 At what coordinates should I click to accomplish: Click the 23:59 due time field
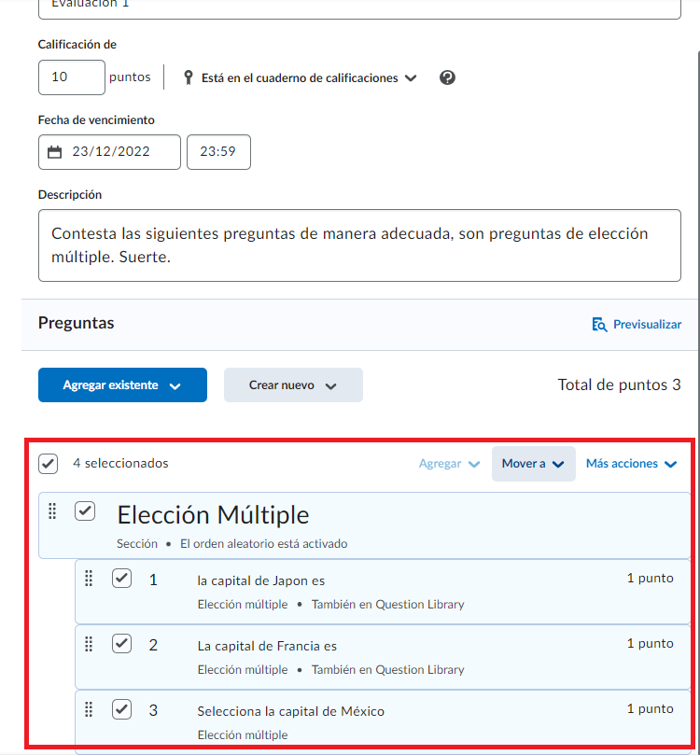pos(218,152)
